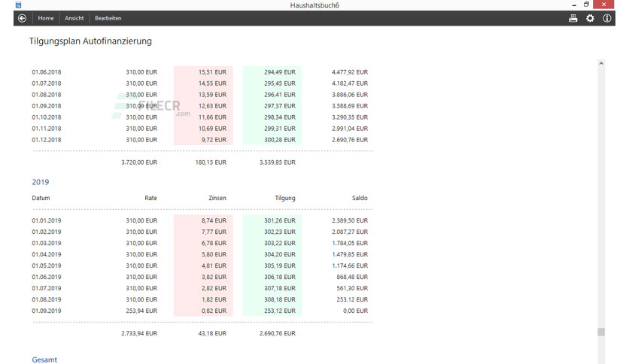Viewport: 629px width, 364px height.
Task: Click the 2019 total 2.733,94 EUR
Action: coord(139,333)
